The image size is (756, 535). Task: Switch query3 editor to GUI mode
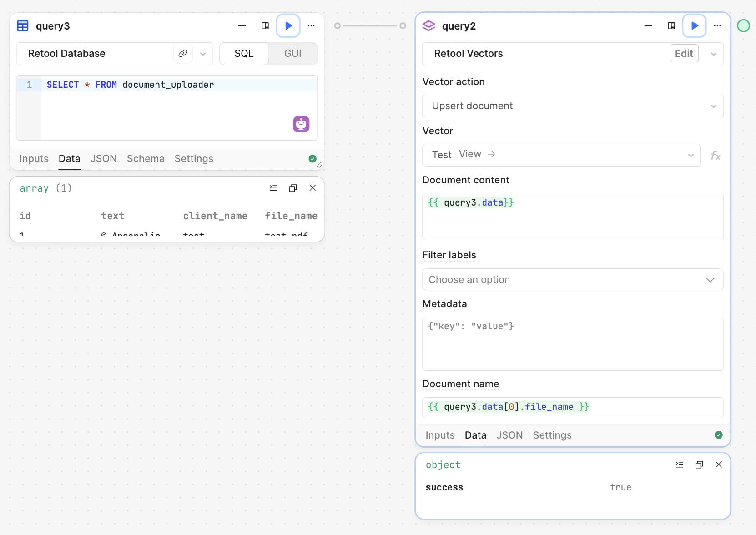(x=293, y=54)
